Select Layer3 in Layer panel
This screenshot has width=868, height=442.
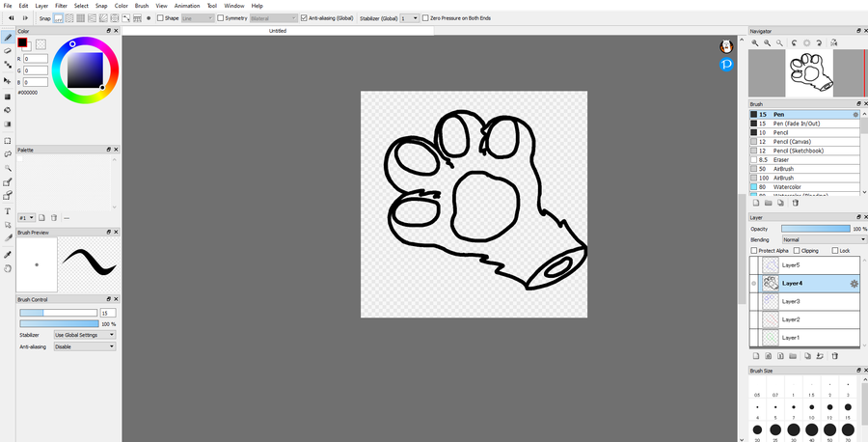[804, 302]
